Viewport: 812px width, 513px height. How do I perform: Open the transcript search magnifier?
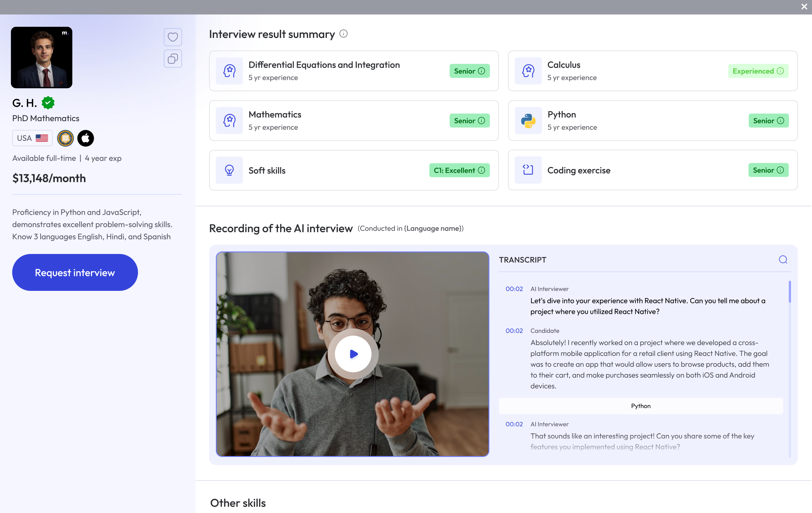[x=783, y=260]
